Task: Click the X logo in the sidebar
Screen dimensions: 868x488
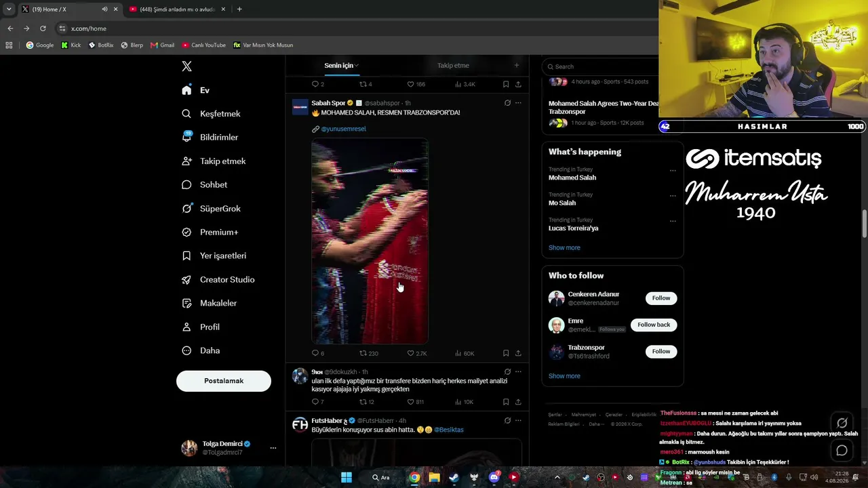Action: [186, 66]
